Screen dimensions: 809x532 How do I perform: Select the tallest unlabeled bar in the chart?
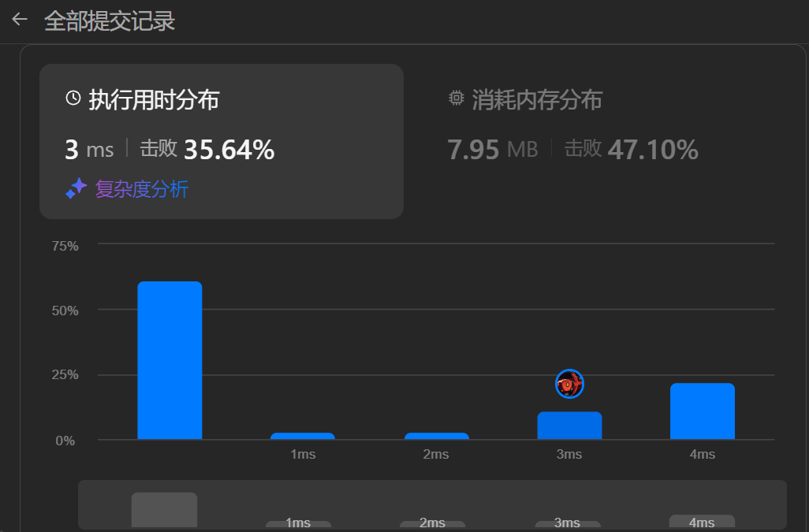click(x=170, y=360)
